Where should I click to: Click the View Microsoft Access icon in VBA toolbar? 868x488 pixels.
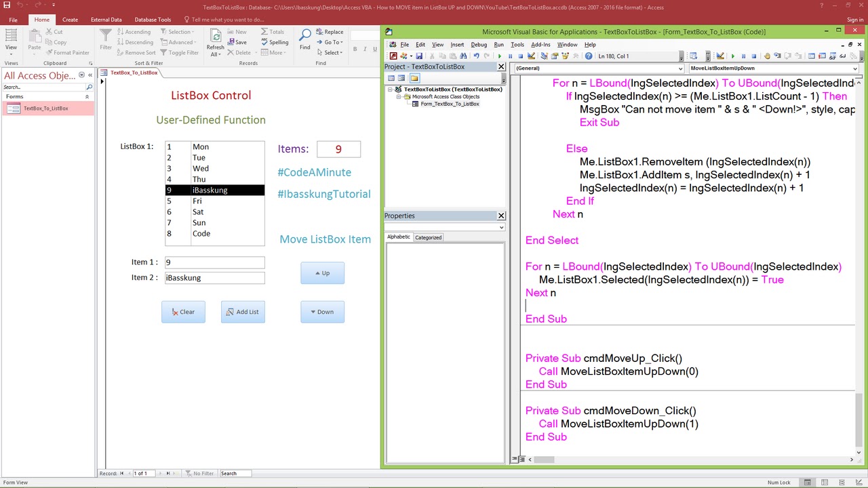[x=393, y=56]
